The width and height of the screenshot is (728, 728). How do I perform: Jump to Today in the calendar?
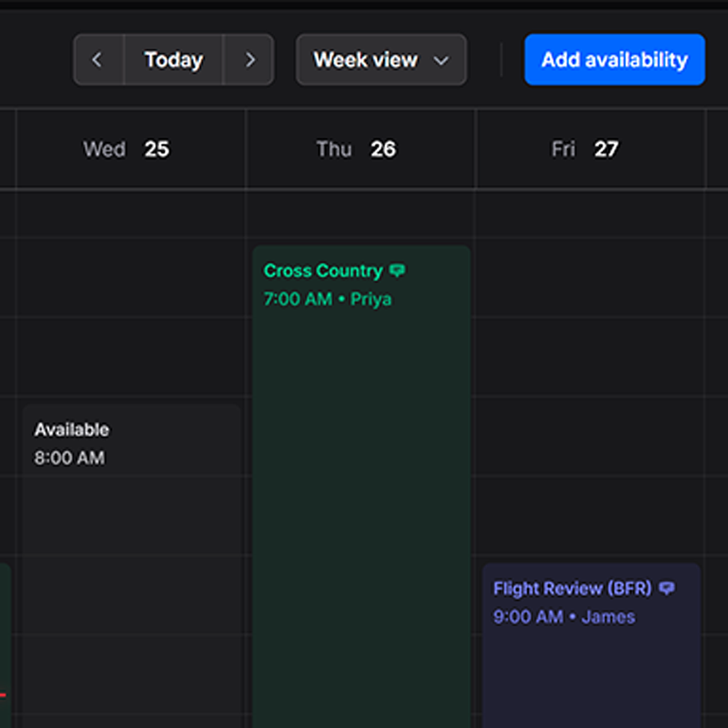click(x=173, y=60)
